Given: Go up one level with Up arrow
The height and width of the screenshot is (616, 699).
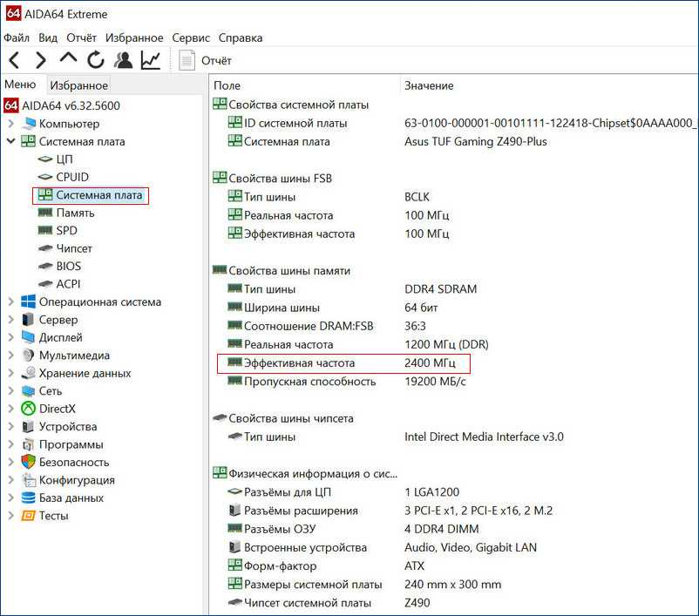Looking at the screenshot, I should click(x=68, y=59).
